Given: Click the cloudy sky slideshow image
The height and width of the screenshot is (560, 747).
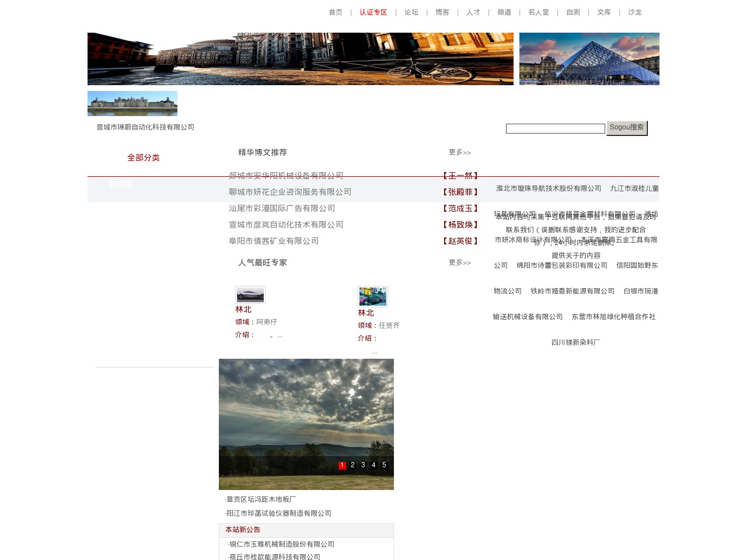Looking at the screenshot, I should coord(306,424).
